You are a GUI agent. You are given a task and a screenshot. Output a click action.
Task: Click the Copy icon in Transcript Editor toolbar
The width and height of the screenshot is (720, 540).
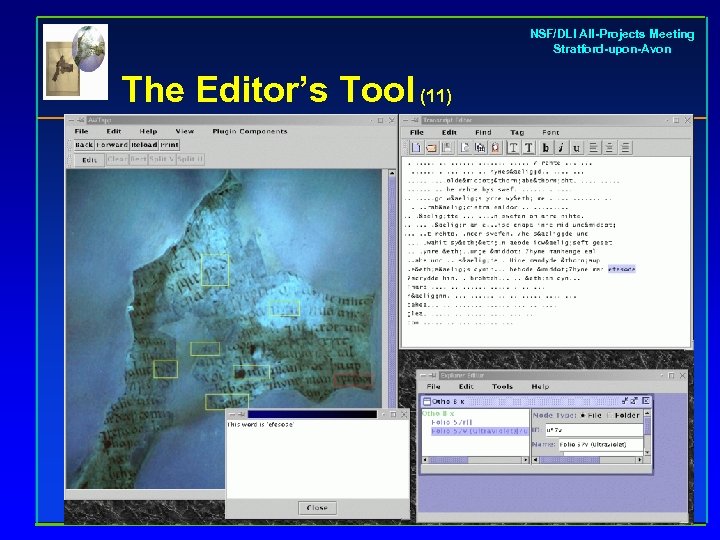[x=480, y=147]
